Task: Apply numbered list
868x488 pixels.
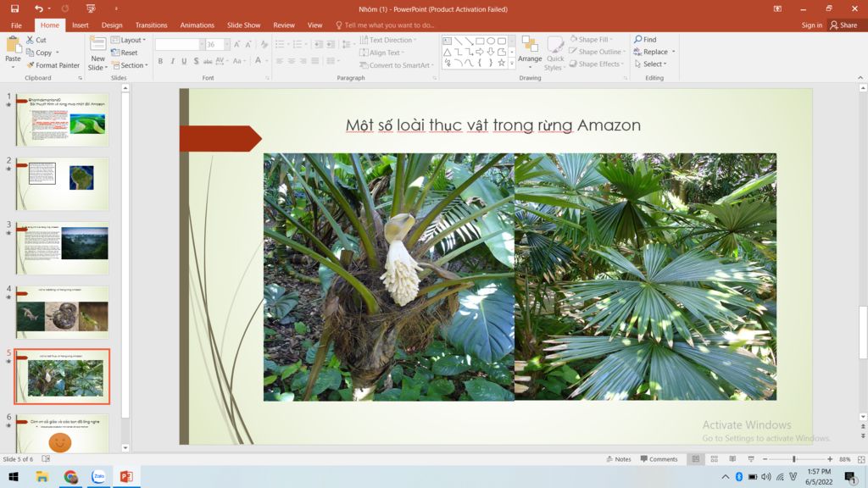Action: coord(299,44)
